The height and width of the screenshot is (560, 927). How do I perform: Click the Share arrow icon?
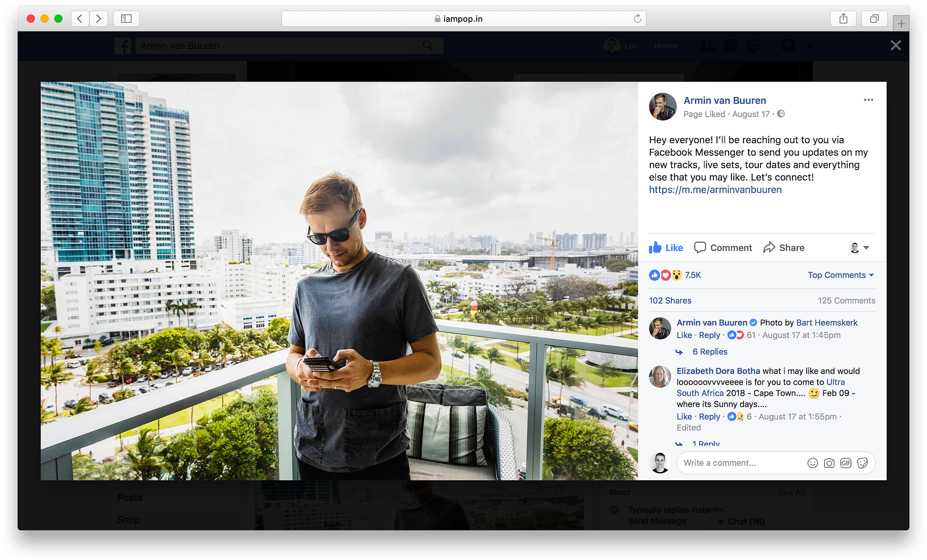coord(769,248)
